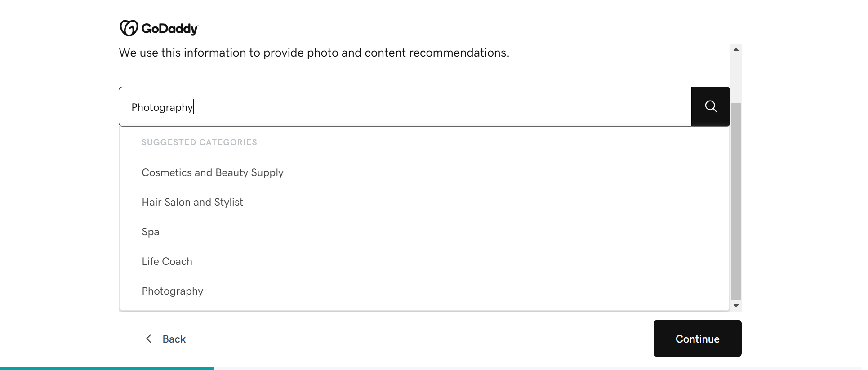Select the Life Coach suggestion
Screen dimensions: 868x370
pos(167,261)
